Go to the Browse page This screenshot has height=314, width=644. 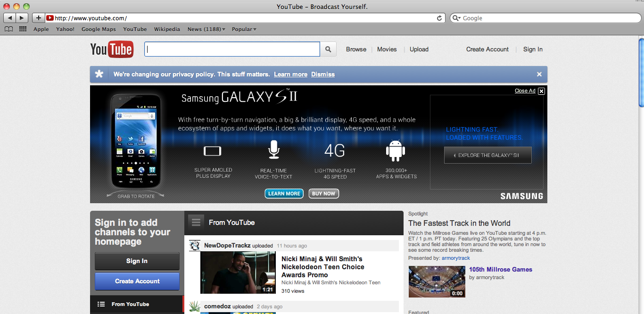[x=356, y=49]
